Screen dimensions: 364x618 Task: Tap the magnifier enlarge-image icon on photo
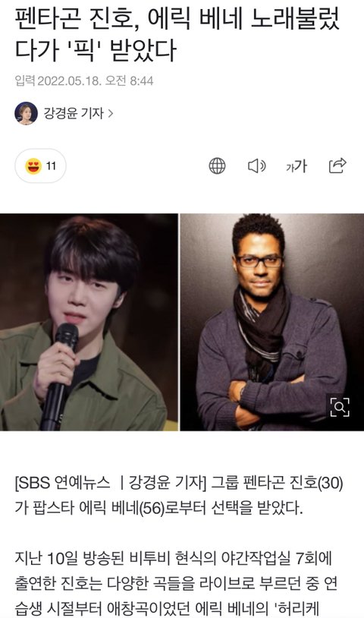pyautogui.click(x=340, y=407)
